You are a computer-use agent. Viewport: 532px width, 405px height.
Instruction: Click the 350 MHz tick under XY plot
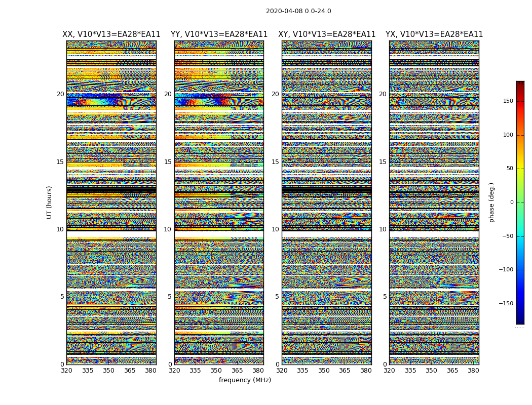pos(324,371)
